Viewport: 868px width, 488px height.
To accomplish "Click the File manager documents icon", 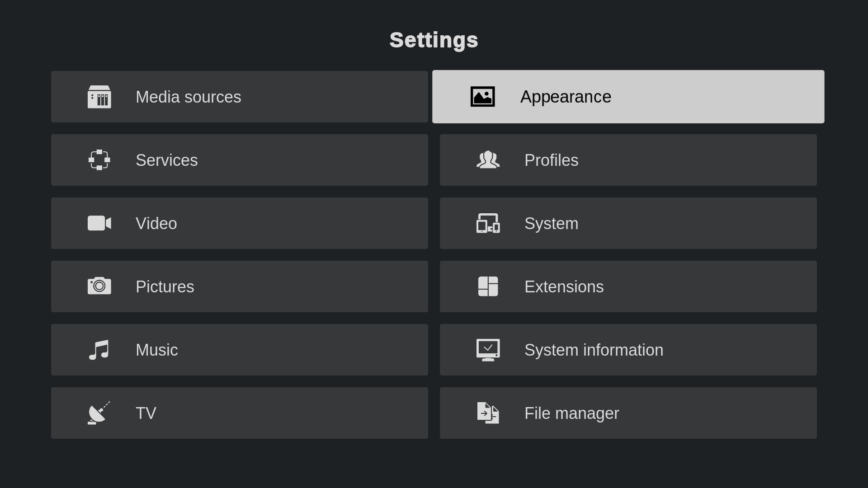I will [x=488, y=413].
